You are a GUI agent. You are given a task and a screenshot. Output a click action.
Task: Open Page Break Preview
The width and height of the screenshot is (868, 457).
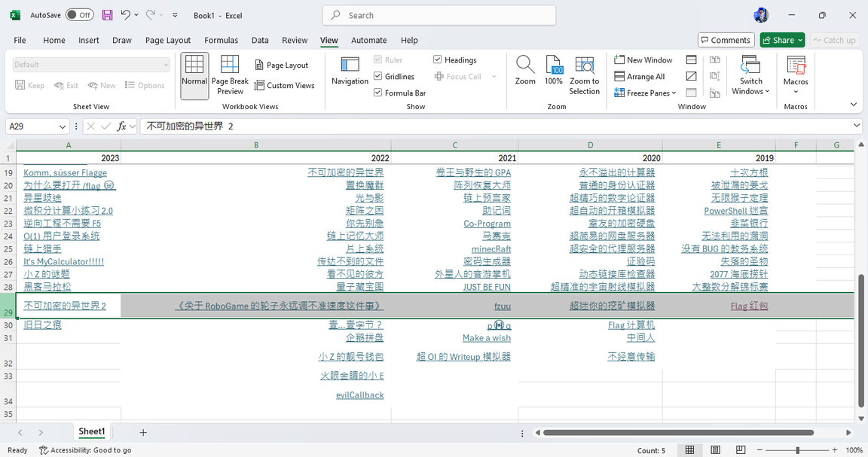[230, 76]
